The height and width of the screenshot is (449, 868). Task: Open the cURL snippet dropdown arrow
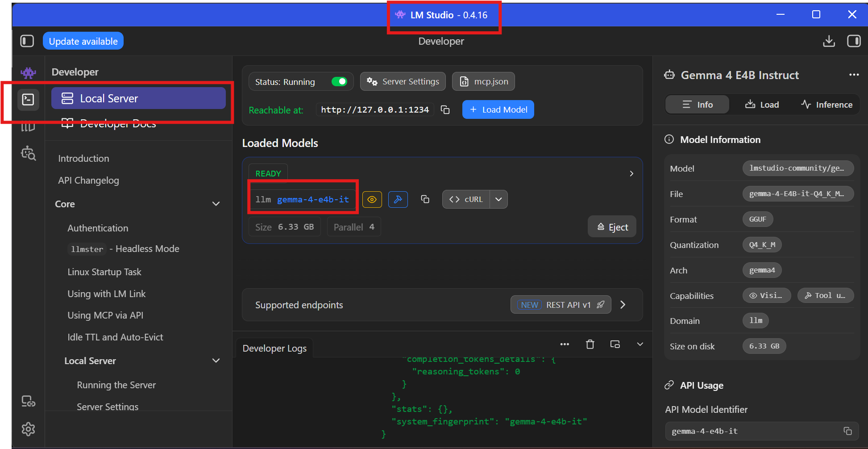[x=498, y=199]
